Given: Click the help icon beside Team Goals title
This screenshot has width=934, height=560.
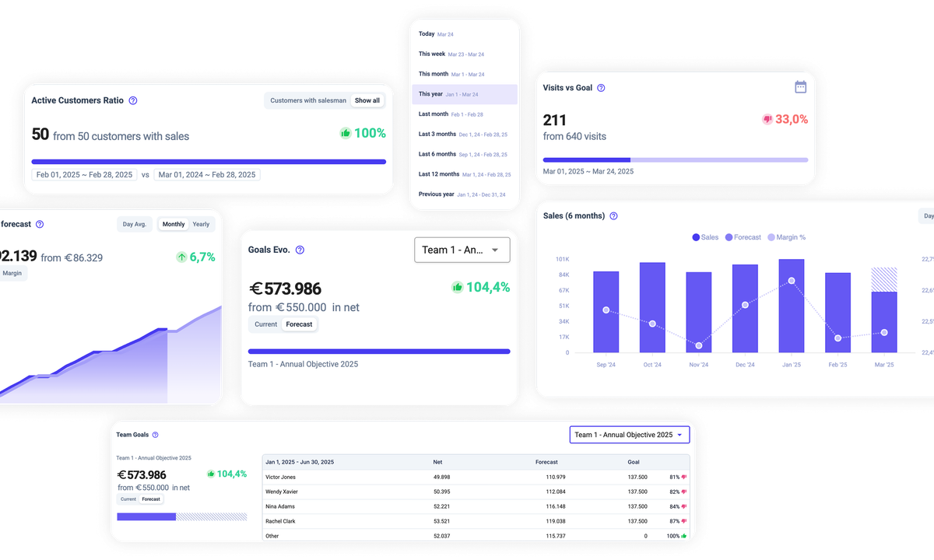Looking at the screenshot, I should 156,435.
